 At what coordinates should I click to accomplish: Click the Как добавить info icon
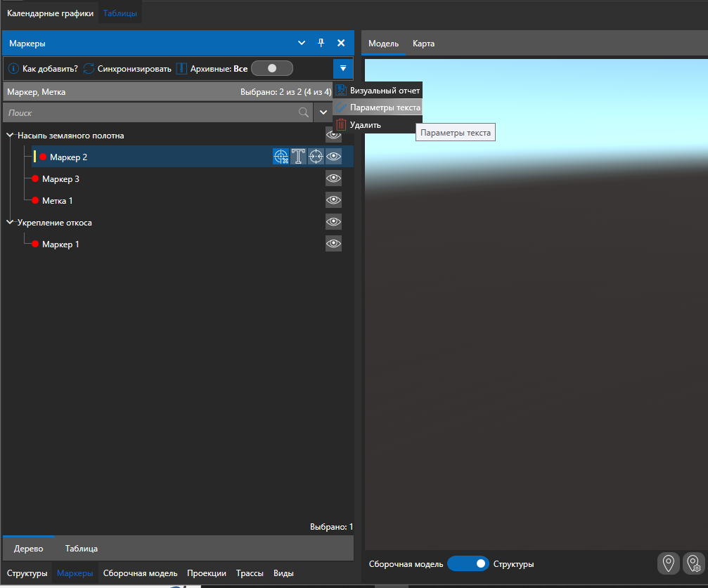point(13,69)
